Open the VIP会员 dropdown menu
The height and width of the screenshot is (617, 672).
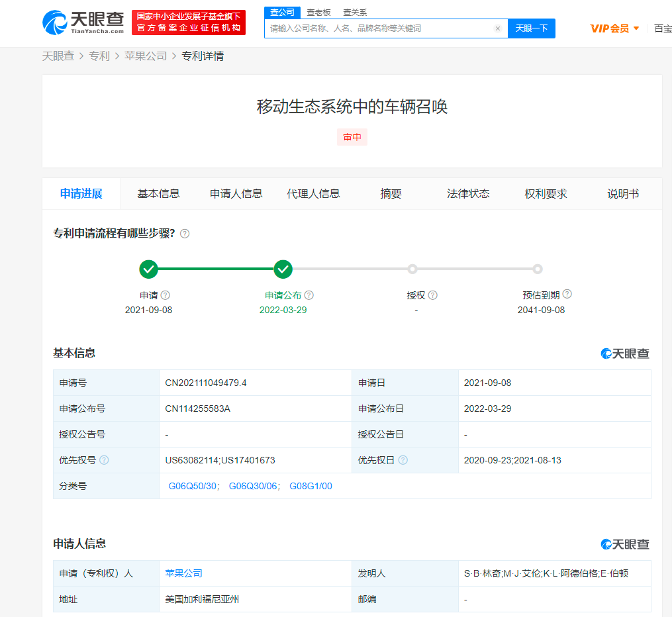pos(614,28)
